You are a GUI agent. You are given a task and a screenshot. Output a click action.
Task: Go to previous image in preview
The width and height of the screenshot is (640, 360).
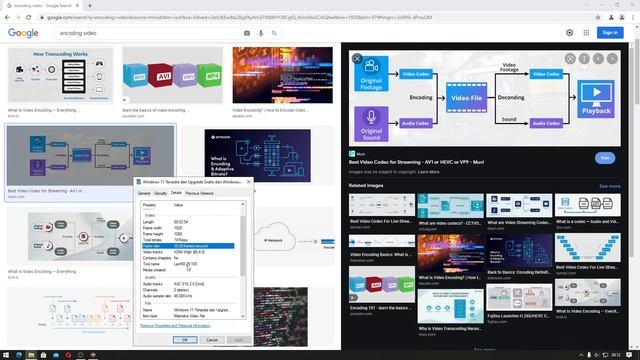pyautogui.click(x=598, y=59)
